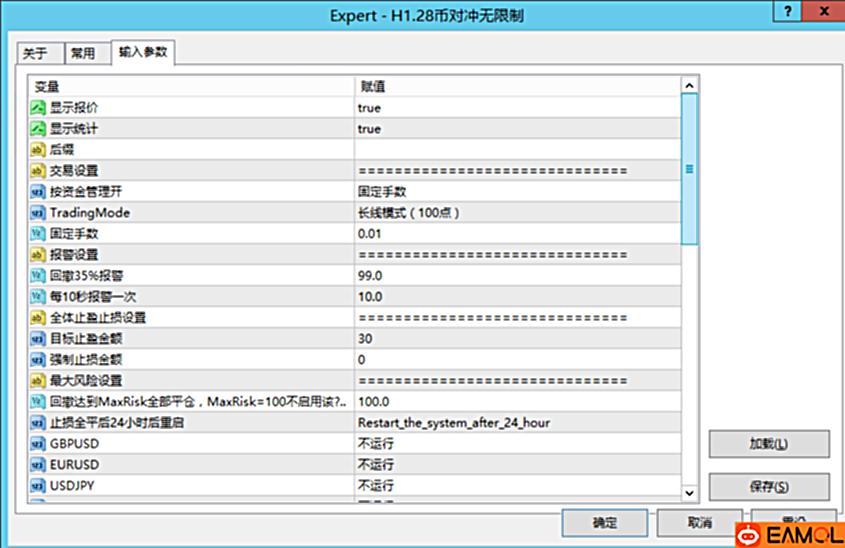Click the icon beside the 显示报价 variable
Screen dimensions: 845x548
point(37,108)
